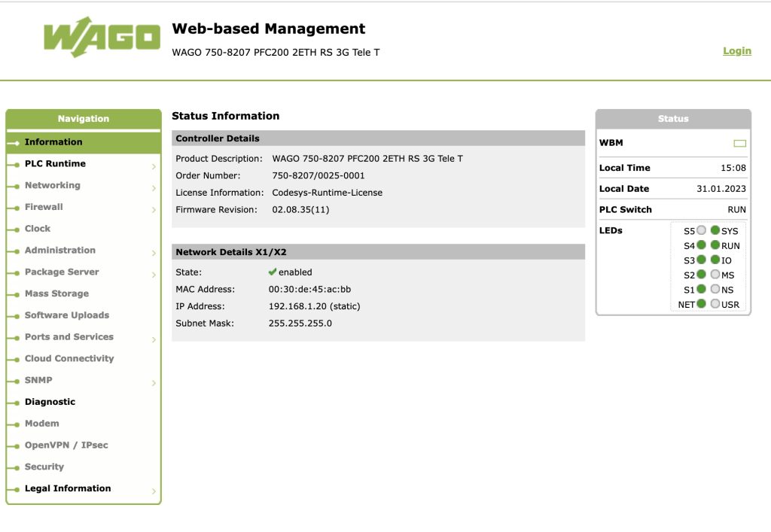Click the WAGO logo
This screenshot has width=771, height=532.
click(102, 37)
